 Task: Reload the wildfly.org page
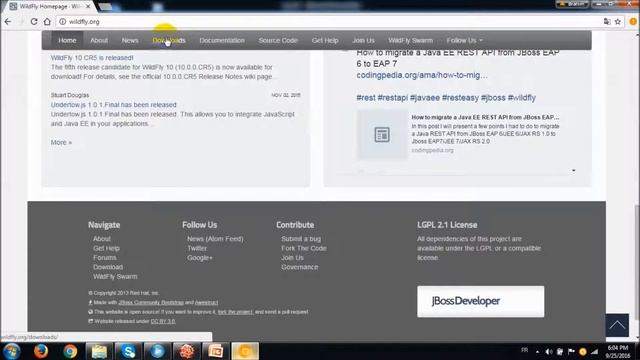[34, 22]
